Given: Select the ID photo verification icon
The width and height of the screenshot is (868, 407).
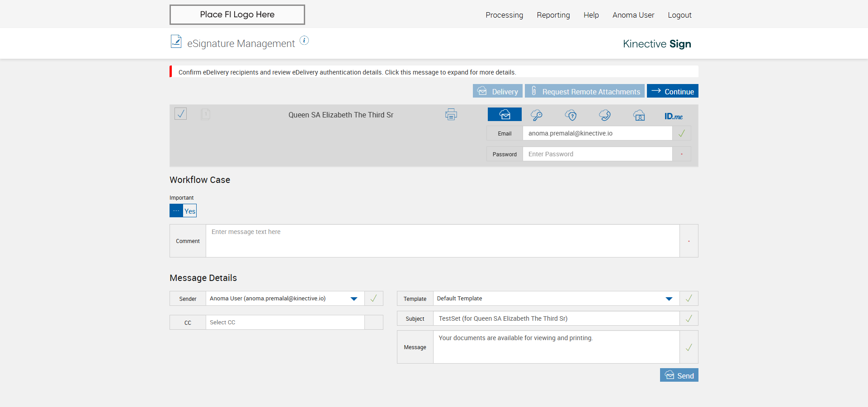Looking at the screenshot, I should pyautogui.click(x=639, y=116).
